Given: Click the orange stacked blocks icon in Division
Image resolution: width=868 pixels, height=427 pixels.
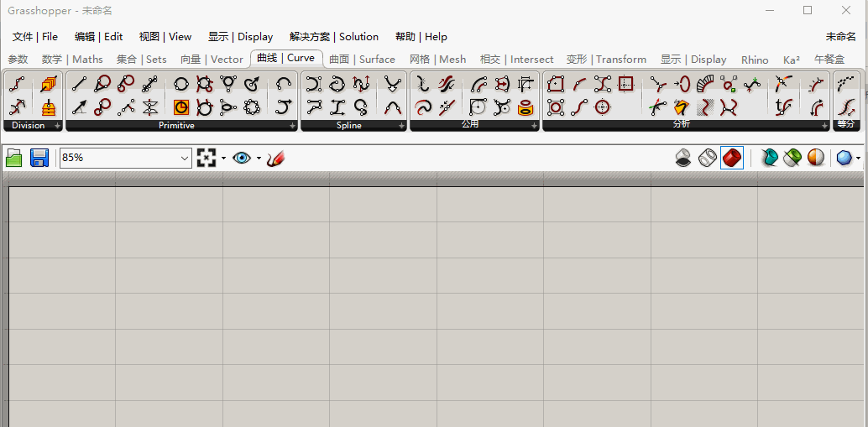Looking at the screenshot, I should [49, 107].
